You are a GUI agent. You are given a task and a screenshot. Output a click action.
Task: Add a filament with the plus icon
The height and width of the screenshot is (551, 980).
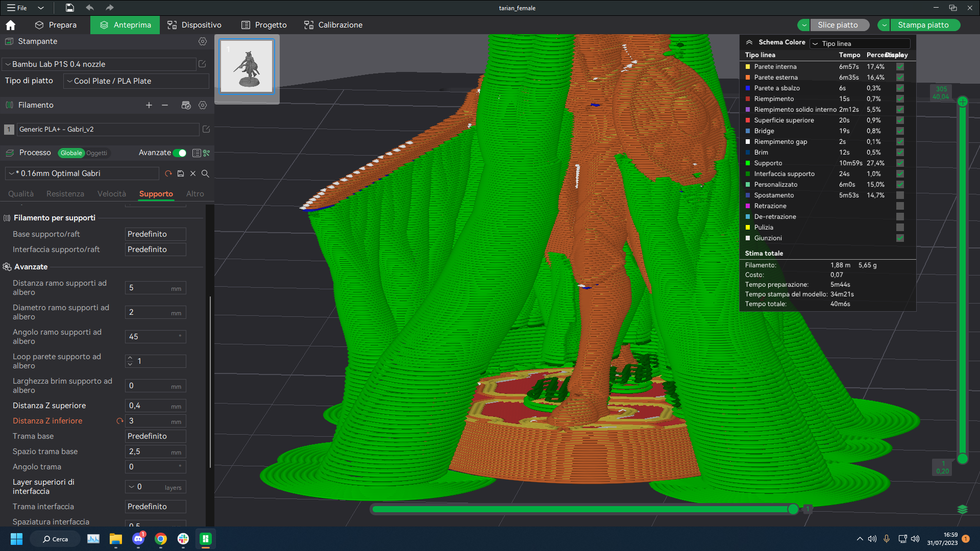[x=149, y=105]
